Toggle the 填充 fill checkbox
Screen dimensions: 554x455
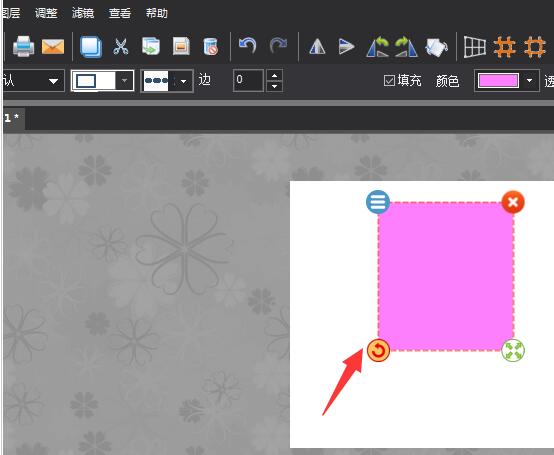(x=389, y=81)
